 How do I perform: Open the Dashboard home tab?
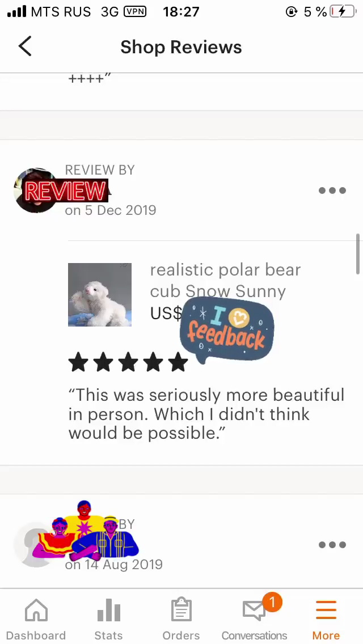click(x=36, y=619)
